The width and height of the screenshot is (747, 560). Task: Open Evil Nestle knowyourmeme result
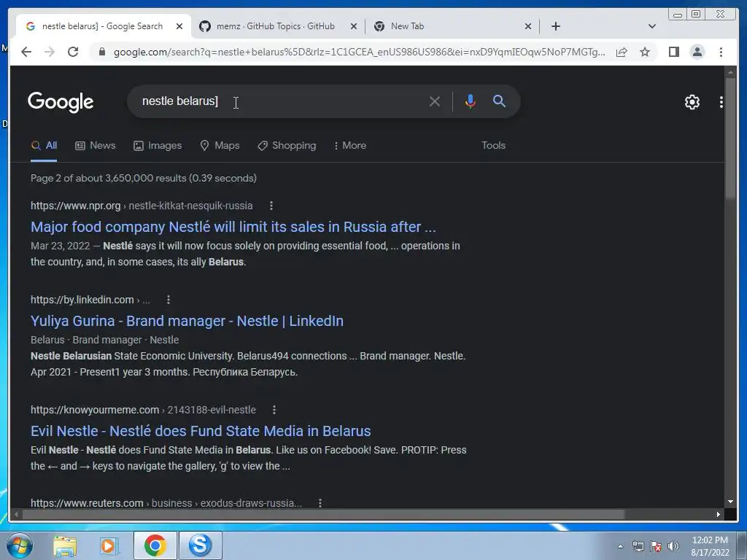point(201,431)
